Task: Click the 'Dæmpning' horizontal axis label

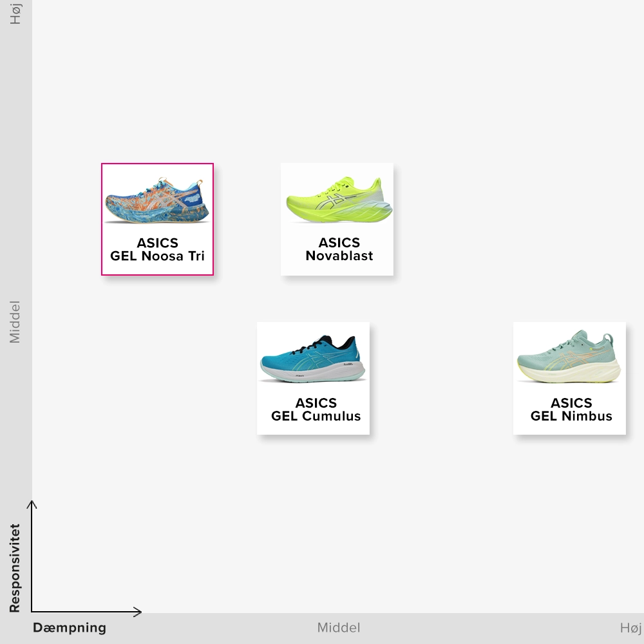Action: pyautogui.click(x=70, y=628)
